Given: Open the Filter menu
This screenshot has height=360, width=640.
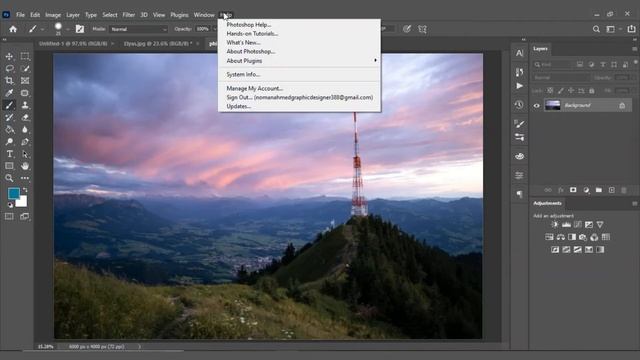Looking at the screenshot, I should point(129,15).
